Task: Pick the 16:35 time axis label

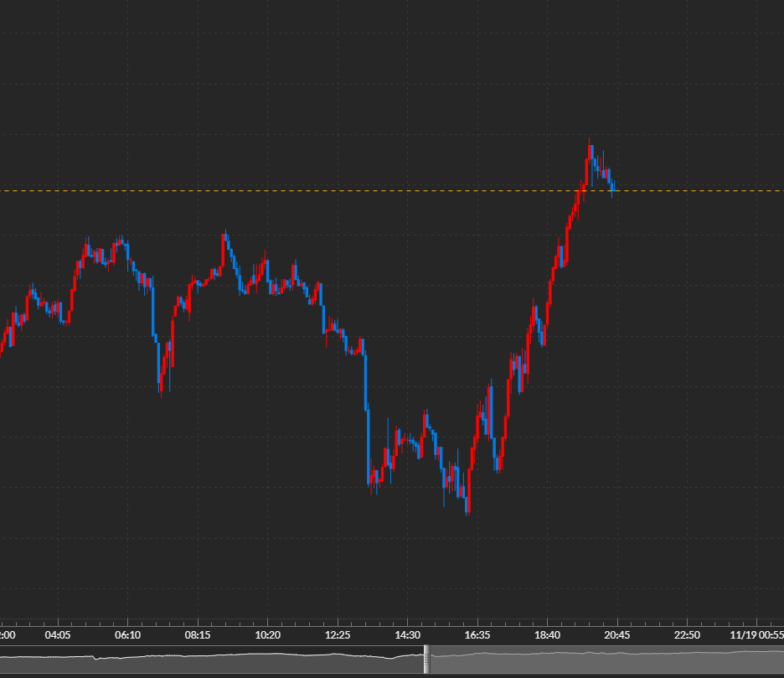Action: point(477,635)
